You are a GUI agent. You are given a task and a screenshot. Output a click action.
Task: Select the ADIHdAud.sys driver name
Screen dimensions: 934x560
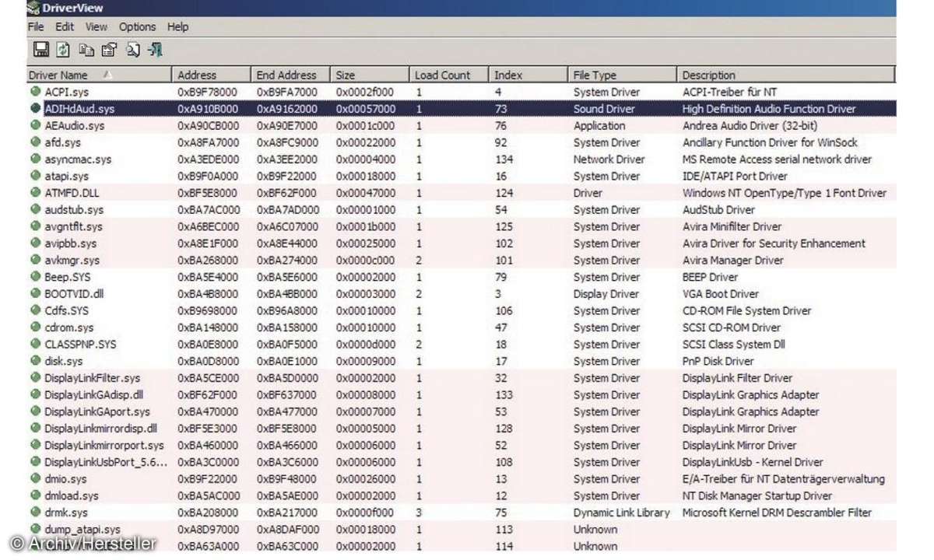(x=79, y=109)
